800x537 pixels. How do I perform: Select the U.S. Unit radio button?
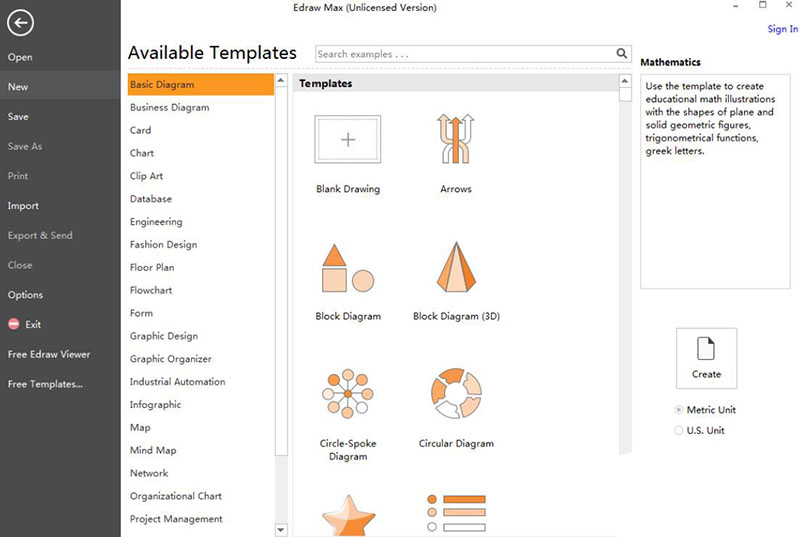[679, 430]
